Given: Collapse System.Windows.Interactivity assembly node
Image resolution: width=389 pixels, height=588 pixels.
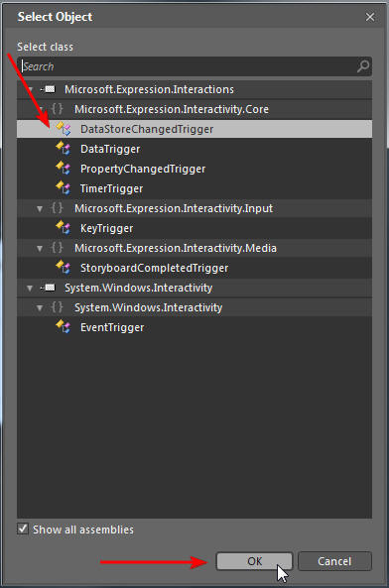Looking at the screenshot, I should (x=30, y=288).
